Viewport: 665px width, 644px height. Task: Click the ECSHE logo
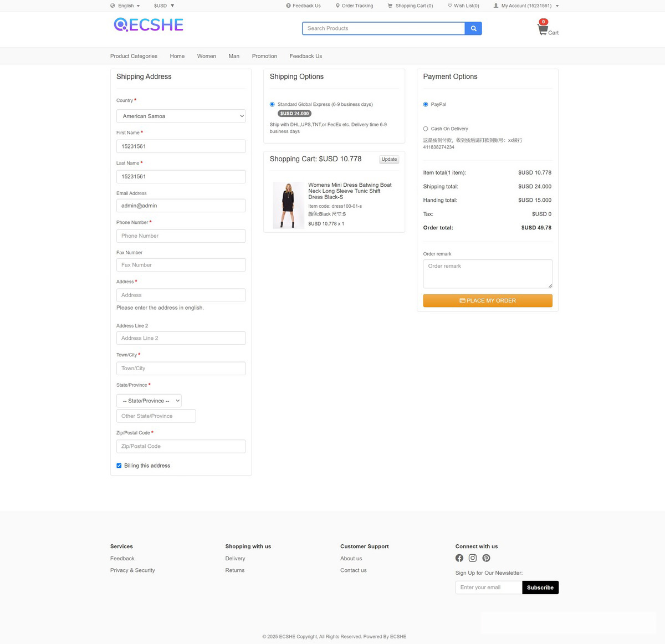149,25
